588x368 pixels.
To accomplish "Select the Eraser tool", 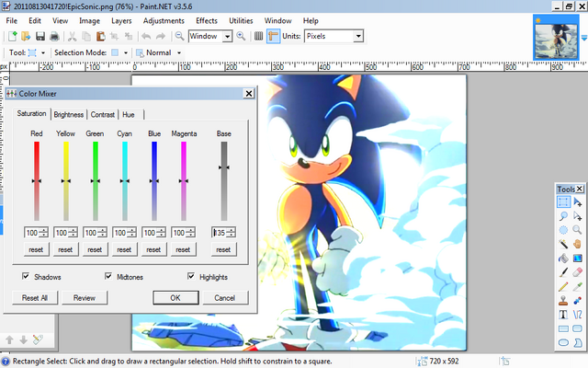I will 578,272.
